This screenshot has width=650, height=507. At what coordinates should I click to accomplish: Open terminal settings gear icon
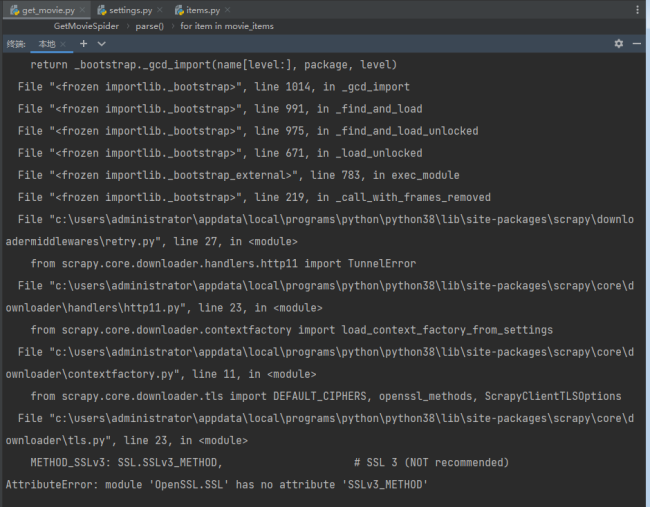pos(618,44)
